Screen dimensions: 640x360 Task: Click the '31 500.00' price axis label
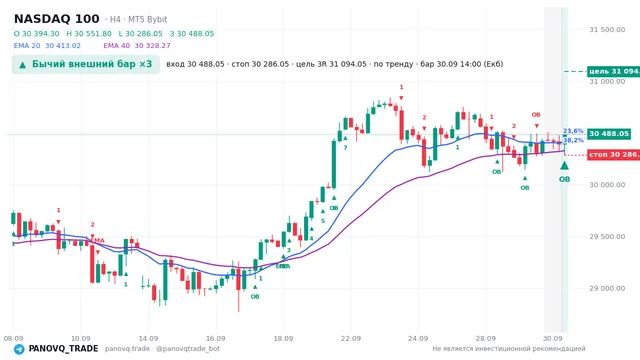[x=607, y=29]
